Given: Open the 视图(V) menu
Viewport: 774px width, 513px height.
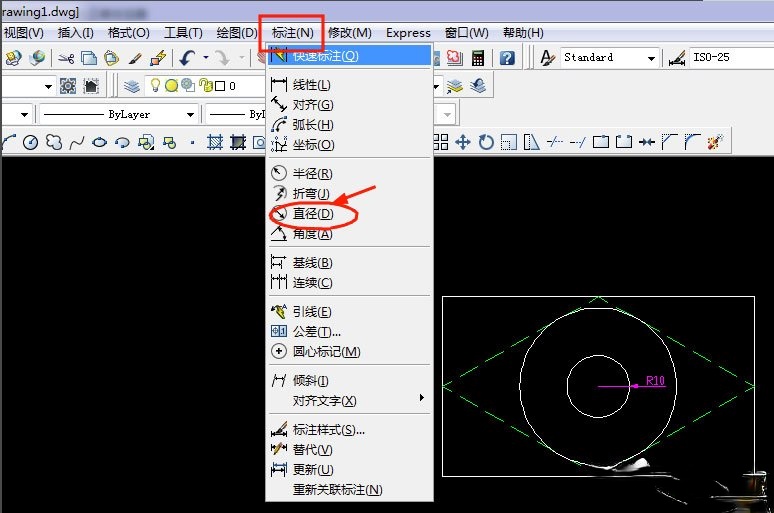Looking at the screenshot, I should click(24, 33).
